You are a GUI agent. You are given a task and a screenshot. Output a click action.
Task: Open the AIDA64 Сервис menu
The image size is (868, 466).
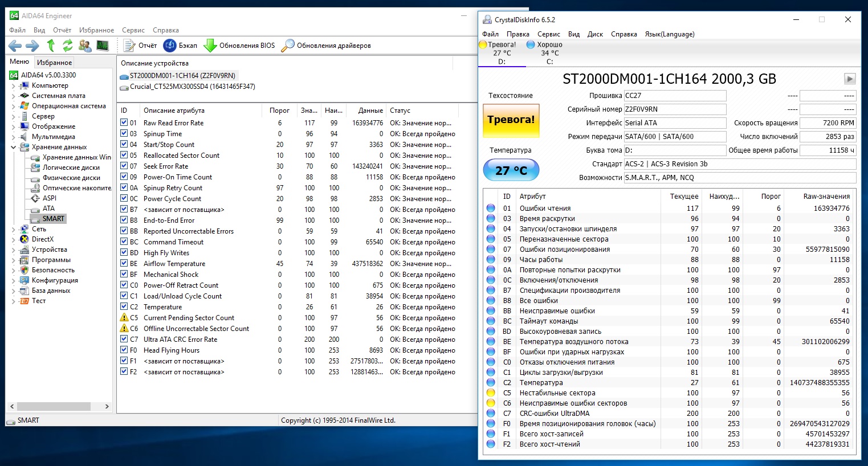point(133,30)
